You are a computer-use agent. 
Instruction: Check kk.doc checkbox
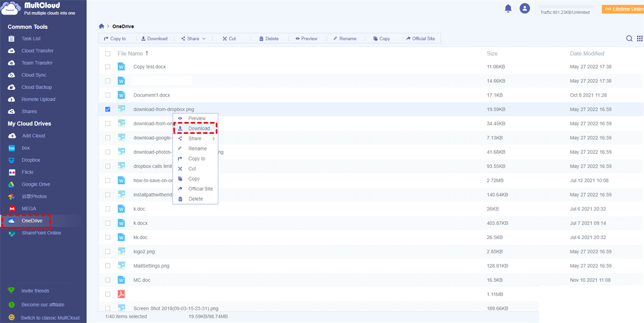[x=108, y=237]
